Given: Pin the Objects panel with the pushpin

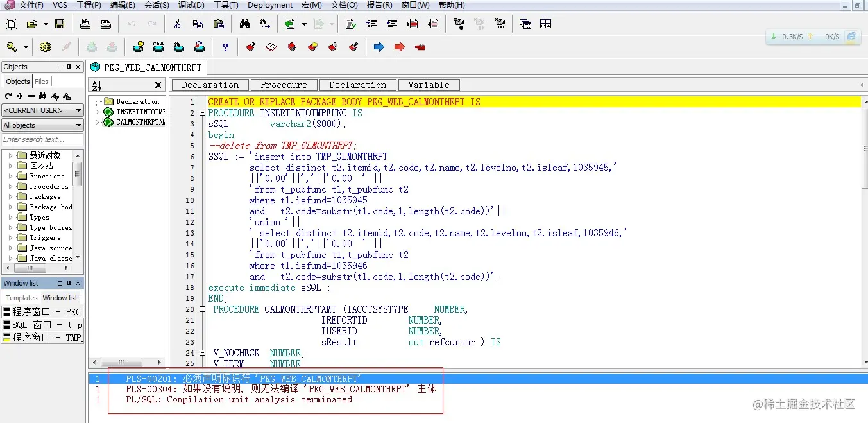Looking at the screenshot, I should [x=69, y=67].
